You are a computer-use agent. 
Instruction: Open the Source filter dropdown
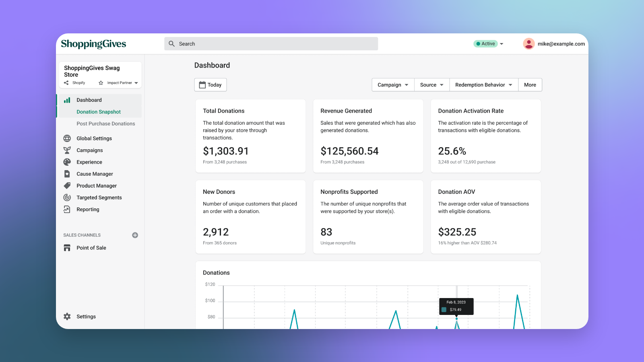point(431,84)
